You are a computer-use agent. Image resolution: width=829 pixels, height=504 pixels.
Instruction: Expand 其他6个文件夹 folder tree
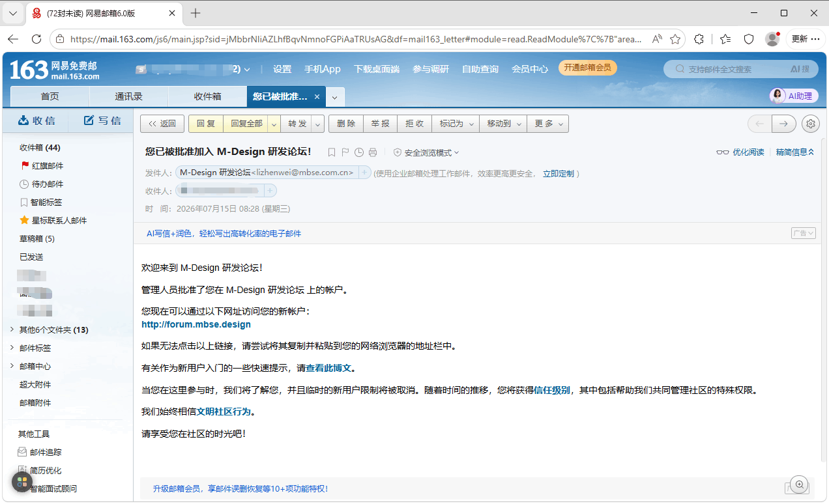tap(12, 329)
